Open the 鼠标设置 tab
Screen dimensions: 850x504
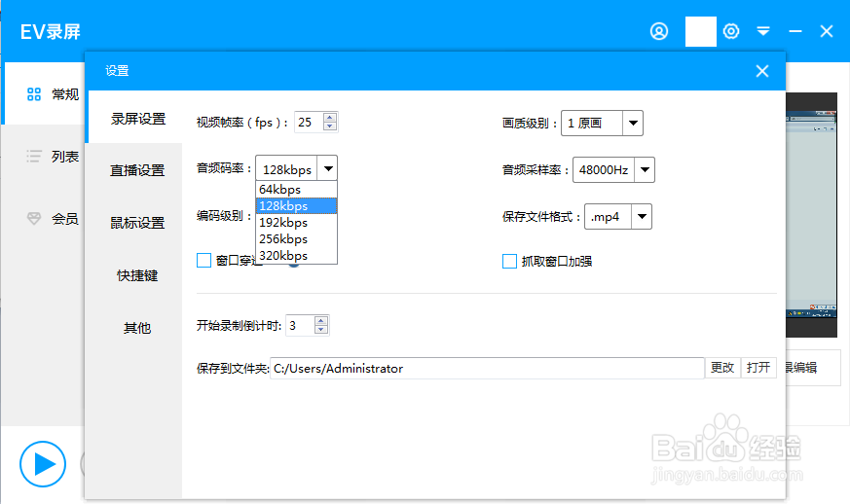point(137,223)
